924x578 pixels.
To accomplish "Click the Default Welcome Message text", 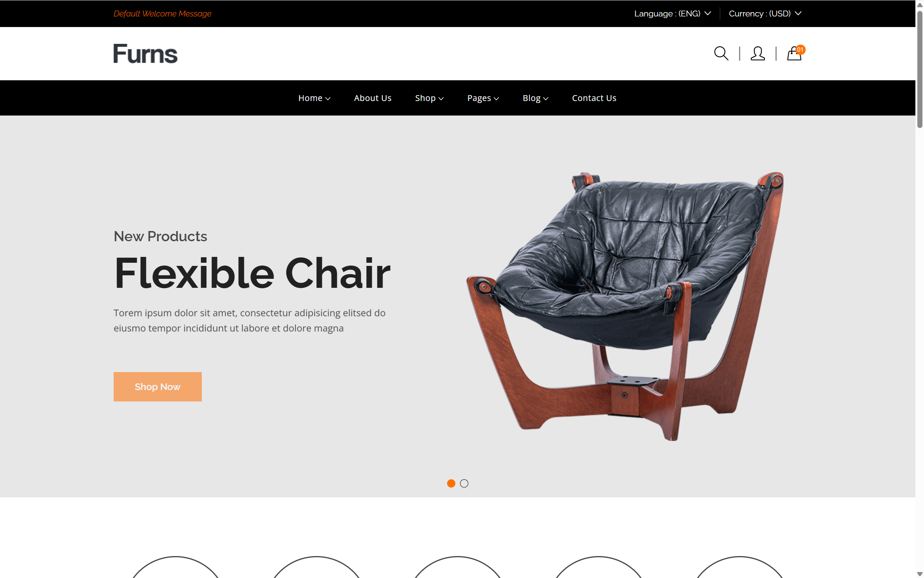I will 162,14.
